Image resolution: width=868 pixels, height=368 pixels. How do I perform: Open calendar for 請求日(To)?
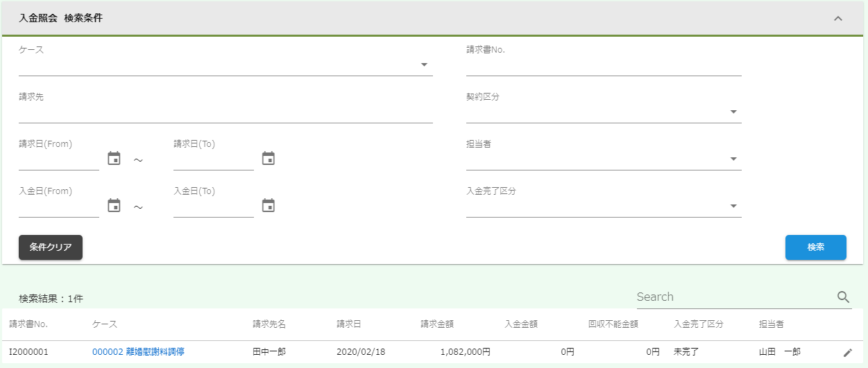tap(269, 159)
